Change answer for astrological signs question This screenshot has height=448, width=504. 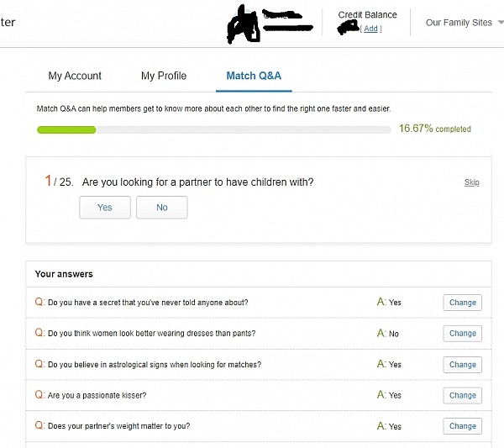462,365
